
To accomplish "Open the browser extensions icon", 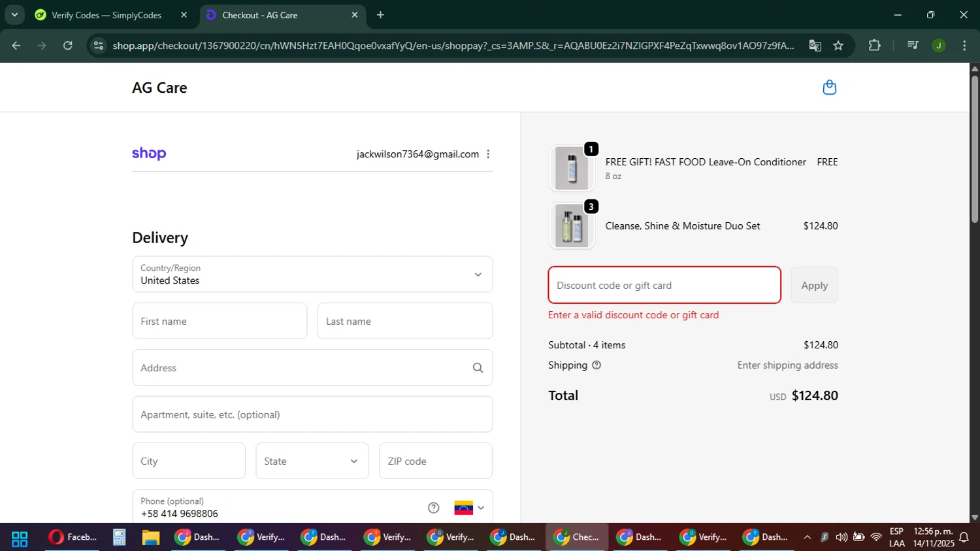I will click(874, 45).
